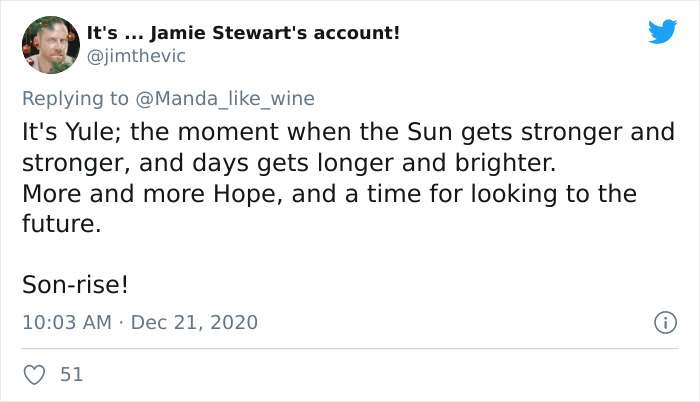Select the Dec 21, 2020 date

pyautogui.click(x=194, y=322)
